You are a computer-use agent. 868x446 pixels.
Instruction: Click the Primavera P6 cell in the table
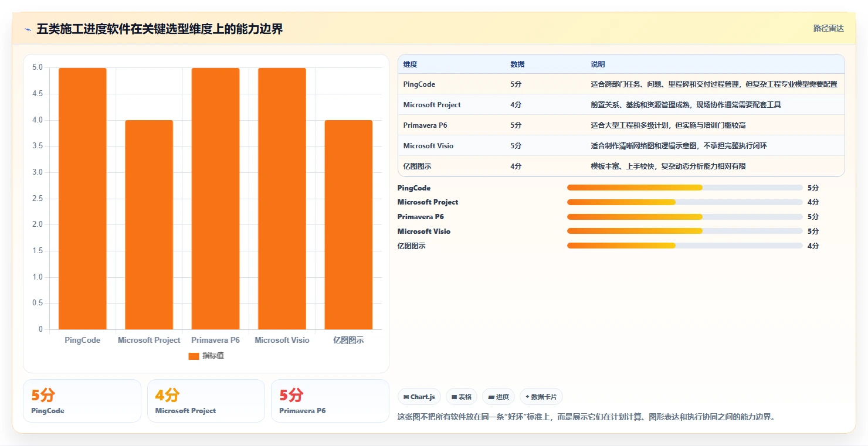pyautogui.click(x=425, y=125)
